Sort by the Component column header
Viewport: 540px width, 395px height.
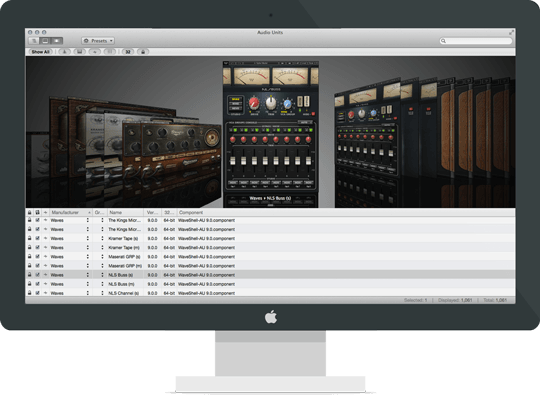346,212
